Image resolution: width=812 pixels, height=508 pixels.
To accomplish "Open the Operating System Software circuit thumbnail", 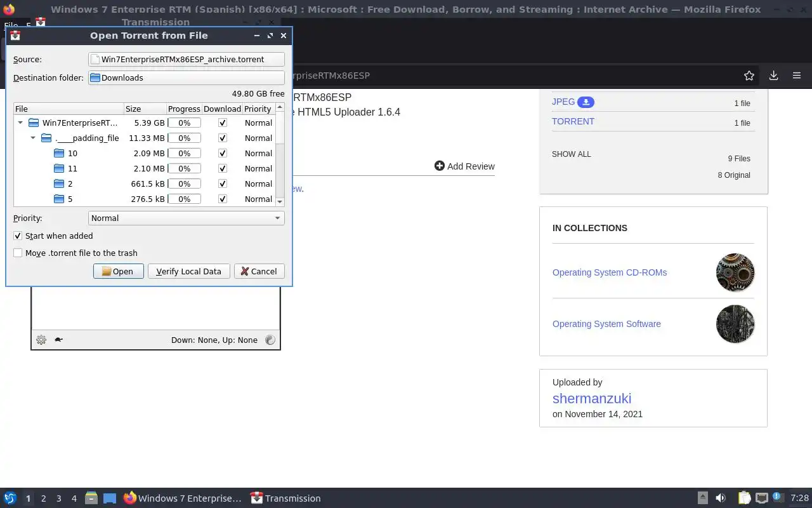I will (x=735, y=324).
